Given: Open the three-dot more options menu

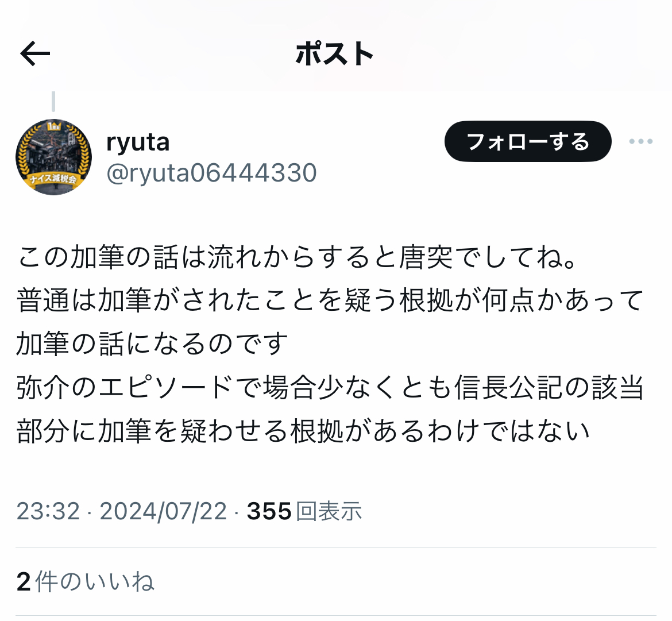Looking at the screenshot, I should [x=641, y=141].
